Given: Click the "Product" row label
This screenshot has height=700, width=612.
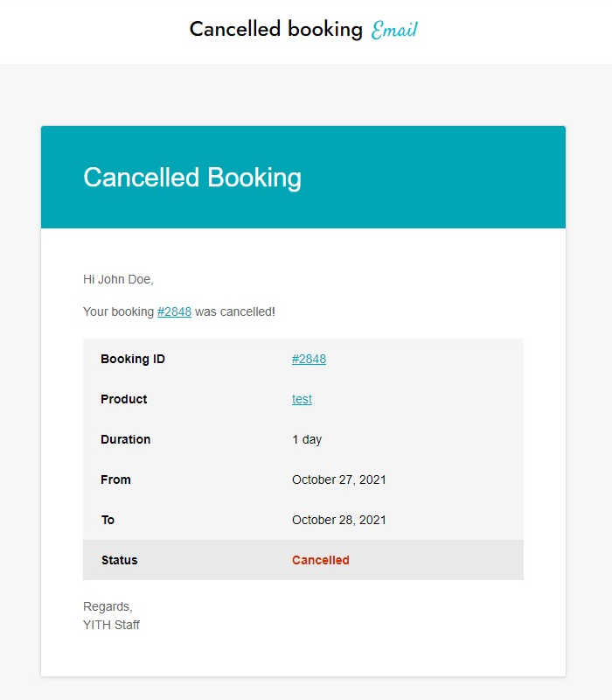Looking at the screenshot, I should [123, 399].
